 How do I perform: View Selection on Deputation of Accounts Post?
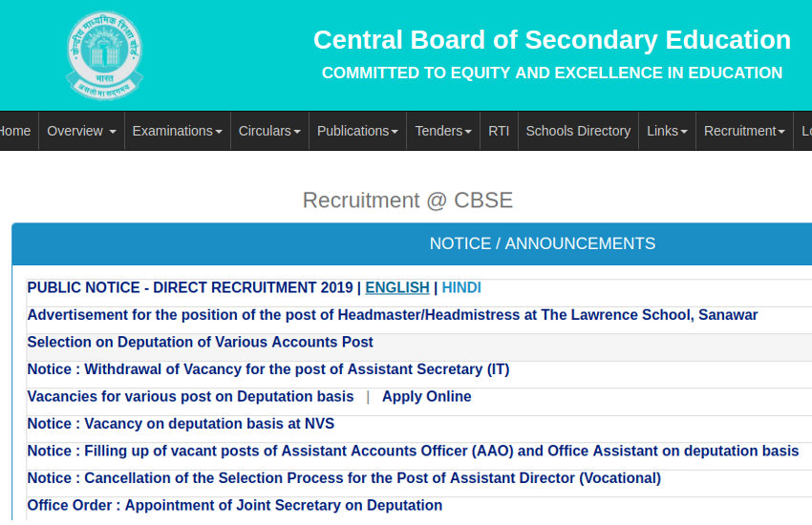click(x=200, y=342)
